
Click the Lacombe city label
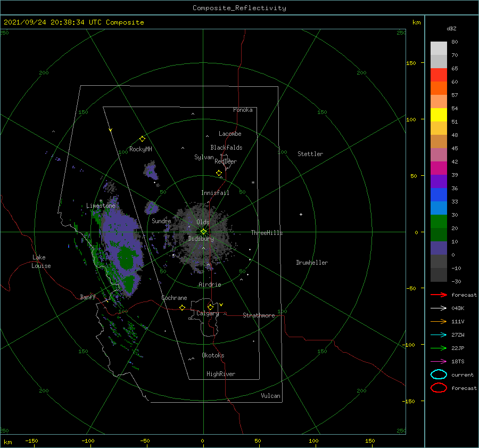pos(230,134)
